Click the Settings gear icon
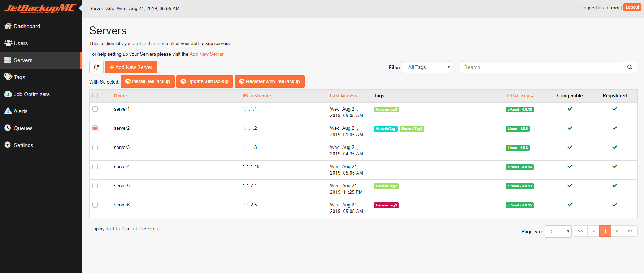The width and height of the screenshot is (644, 273). click(x=8, y=145)
